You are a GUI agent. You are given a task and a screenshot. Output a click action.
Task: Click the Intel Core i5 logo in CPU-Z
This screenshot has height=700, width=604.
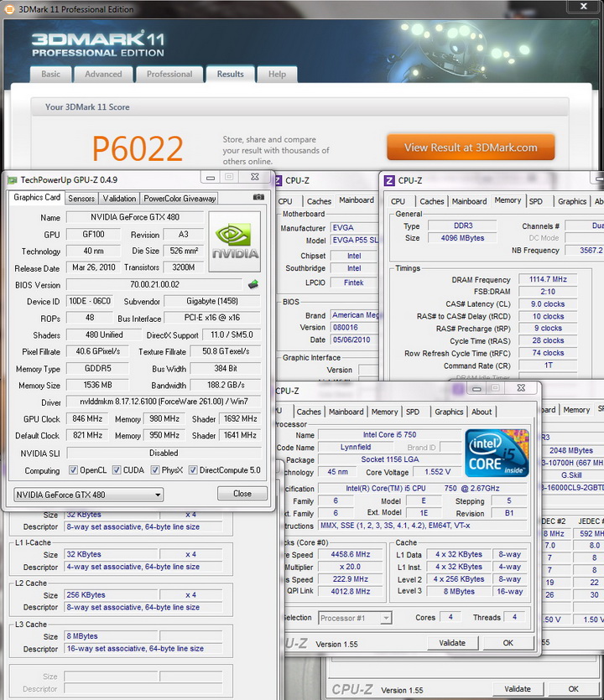497,453
